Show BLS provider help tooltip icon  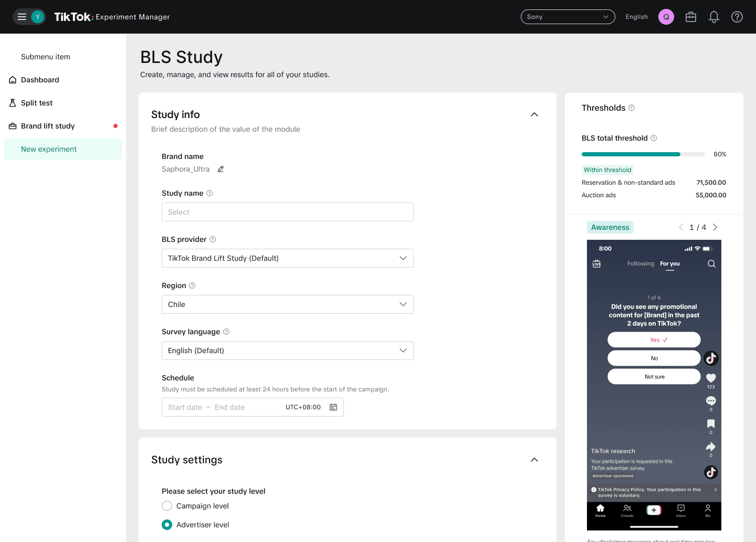point(213,239)
